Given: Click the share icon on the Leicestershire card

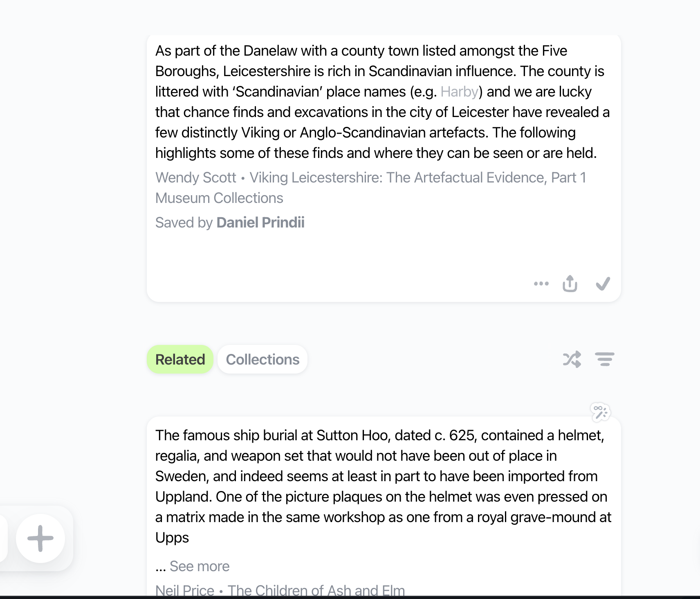Looking at the screenshot, I should pyautogui.click(x=570, y=284).
